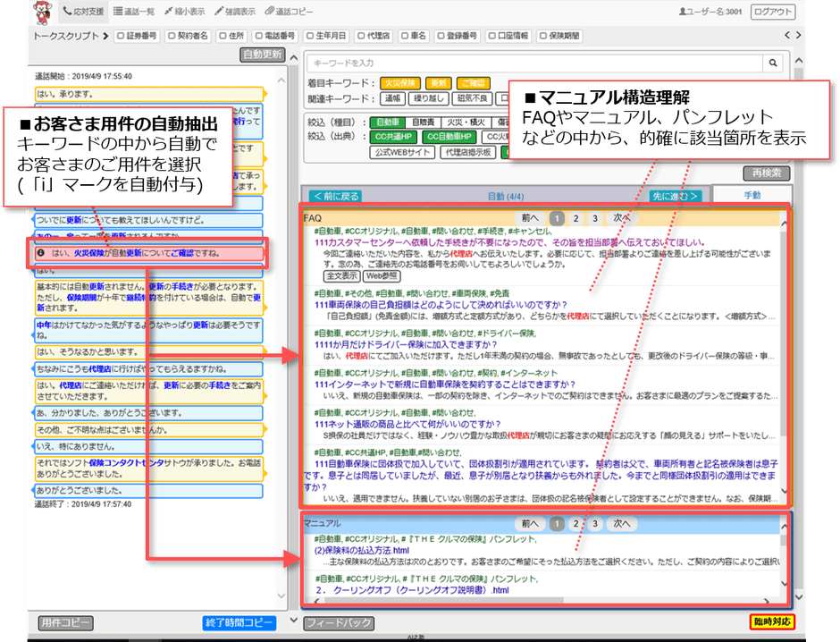840x642 pixels.
Task: Toggle the 自動車 filter tag
Action: pyautogui.click(x=386, y=122)
